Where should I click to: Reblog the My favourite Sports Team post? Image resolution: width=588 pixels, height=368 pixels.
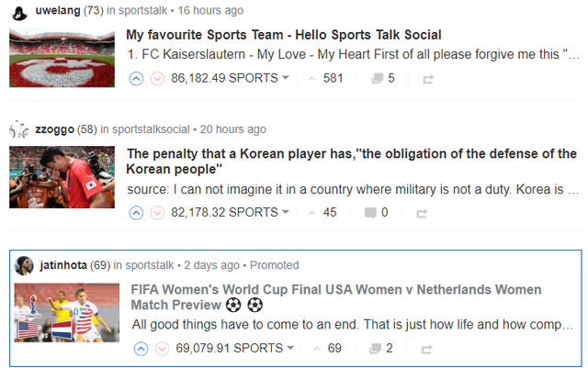(x=428, y=79)
